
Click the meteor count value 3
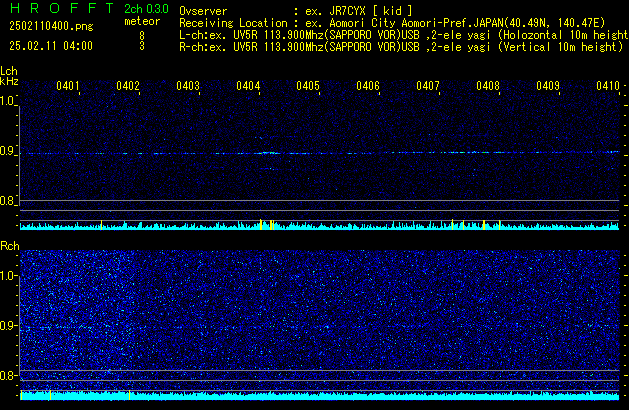(142, 46)
